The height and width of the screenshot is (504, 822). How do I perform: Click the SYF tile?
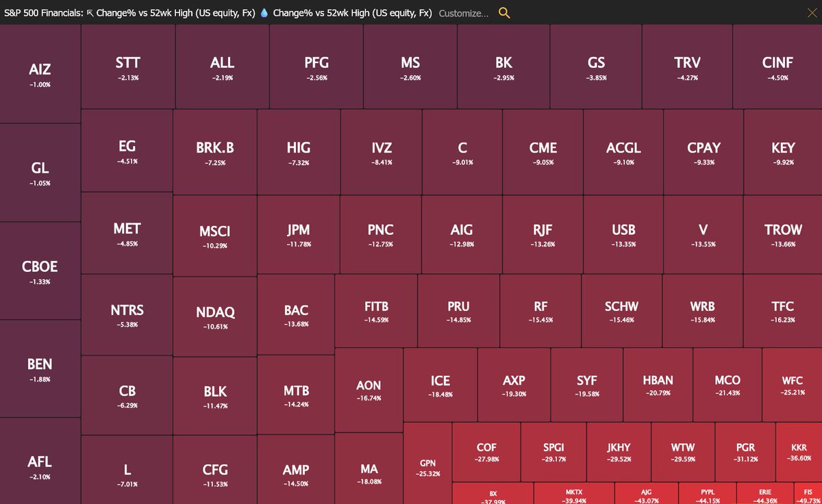(x=588, y=385)
